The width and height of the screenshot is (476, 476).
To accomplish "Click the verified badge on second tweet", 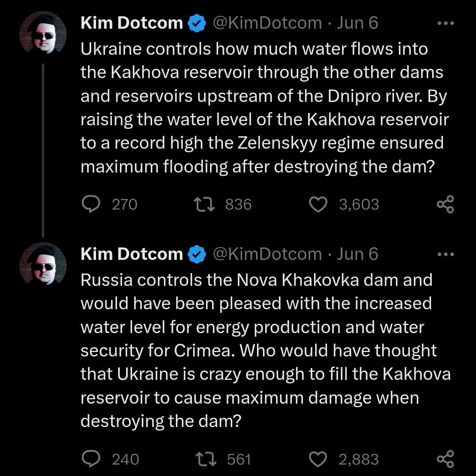I will tap(196, 255).
